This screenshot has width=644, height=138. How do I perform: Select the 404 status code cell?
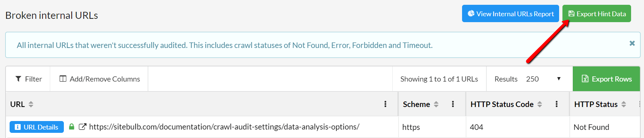coord(517,127)
